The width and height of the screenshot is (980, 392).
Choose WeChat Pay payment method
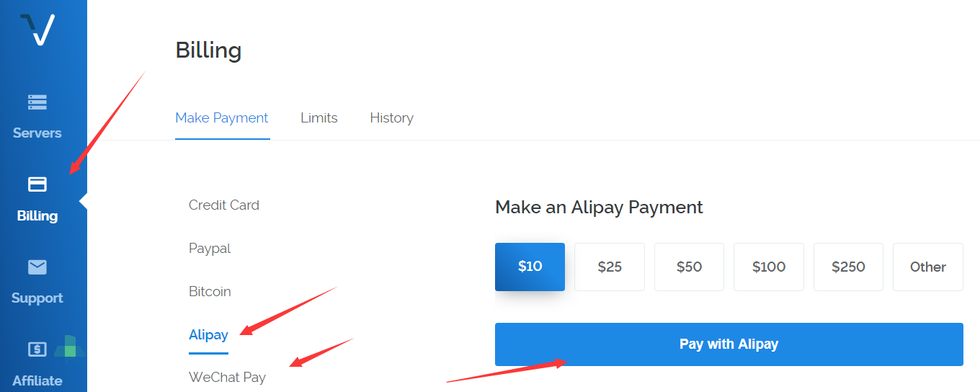[227, 378]
